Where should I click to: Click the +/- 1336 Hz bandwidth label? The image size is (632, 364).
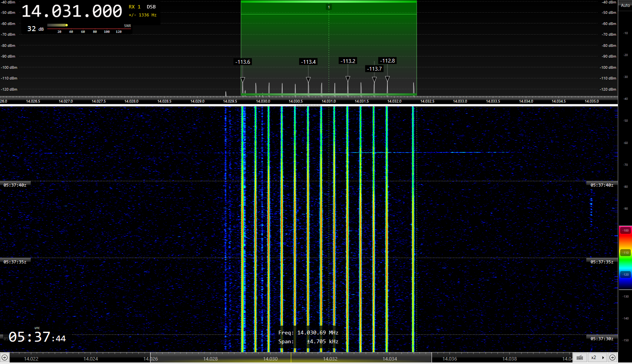[x=142, y=15]
